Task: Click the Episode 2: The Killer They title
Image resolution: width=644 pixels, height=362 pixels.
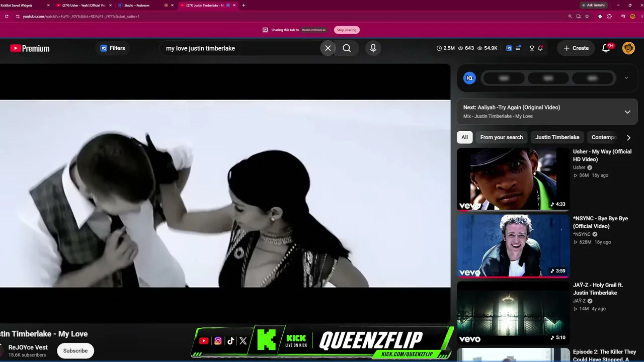Action: pyautogui.click(x=604, y=355)
